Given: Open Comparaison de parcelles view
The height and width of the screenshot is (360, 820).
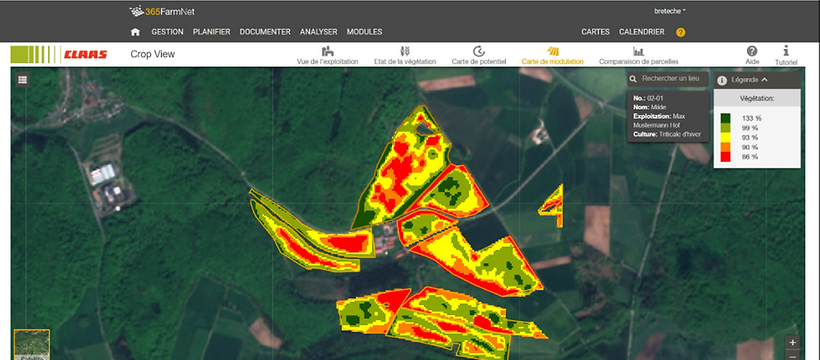Looking at the screenshot, I should [639, 56].
